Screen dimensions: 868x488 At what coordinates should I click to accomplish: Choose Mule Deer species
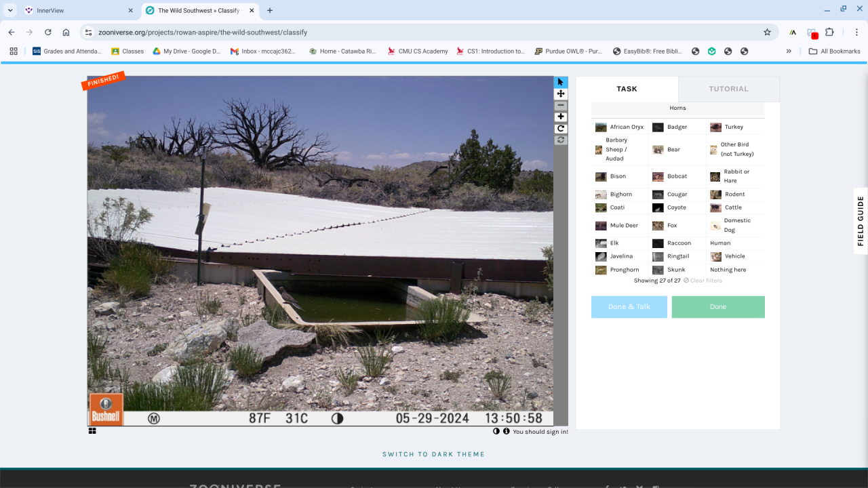(x=620, y=226)
